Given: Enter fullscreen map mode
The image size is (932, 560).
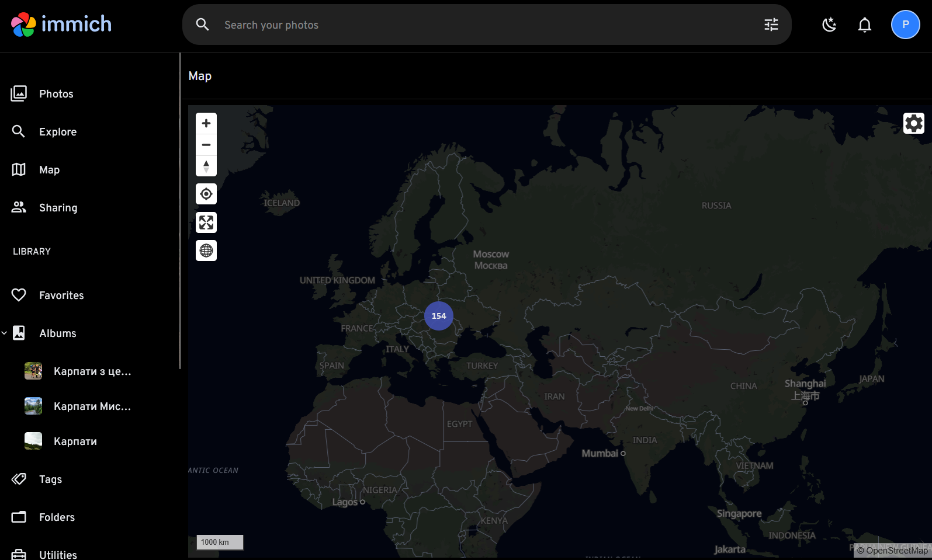Looking at the screenshot, I should click(x=206, y=222).
